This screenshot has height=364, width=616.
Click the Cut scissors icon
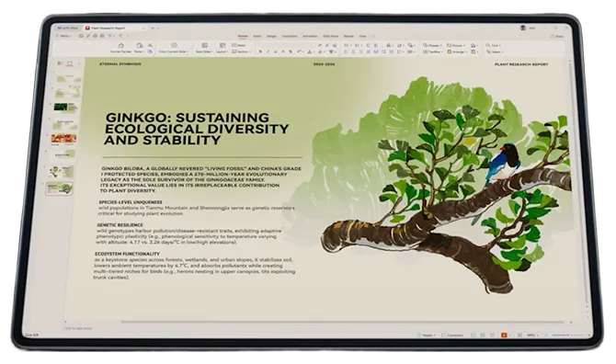coord(150,45)
